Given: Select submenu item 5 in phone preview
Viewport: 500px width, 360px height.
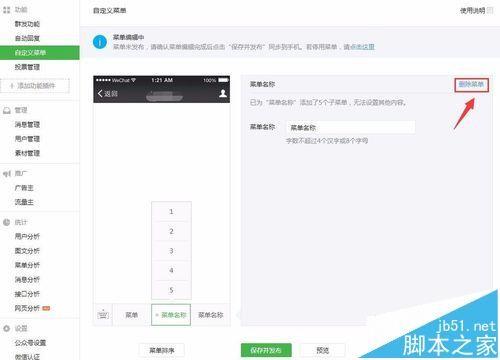Looking at the screenshot, I should pos(171,290).
